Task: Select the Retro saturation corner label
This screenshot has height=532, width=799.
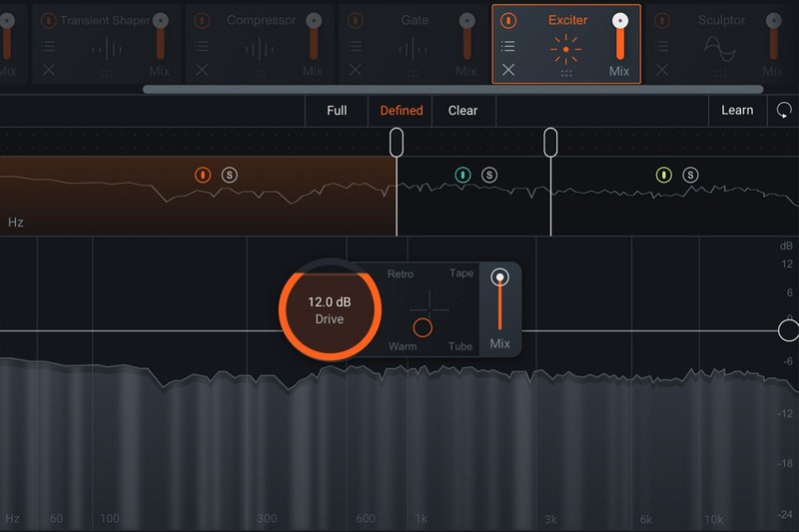Action: [x=400, y=273]
